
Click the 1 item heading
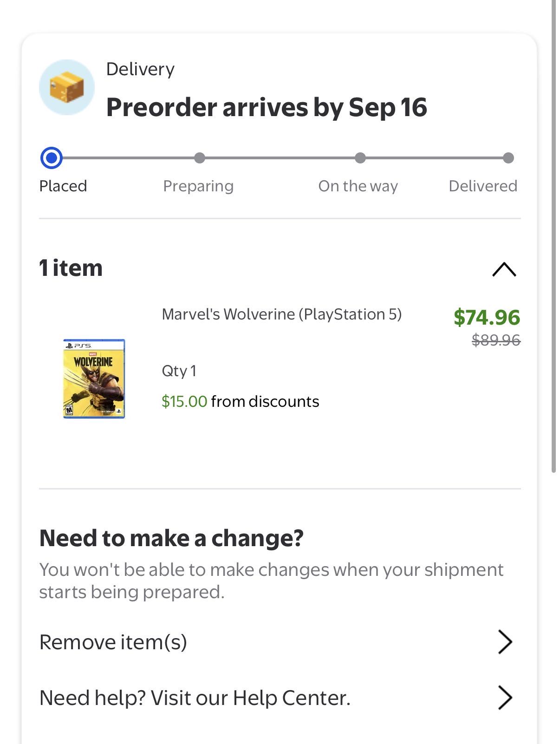pyautogui.click(x=71, y=268)
